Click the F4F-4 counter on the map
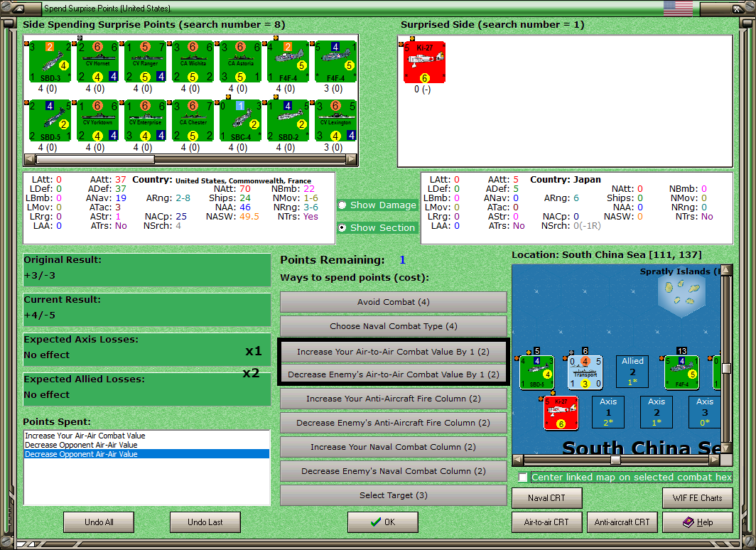Screen dimensions: 756x550 click(x=682, y=372)
